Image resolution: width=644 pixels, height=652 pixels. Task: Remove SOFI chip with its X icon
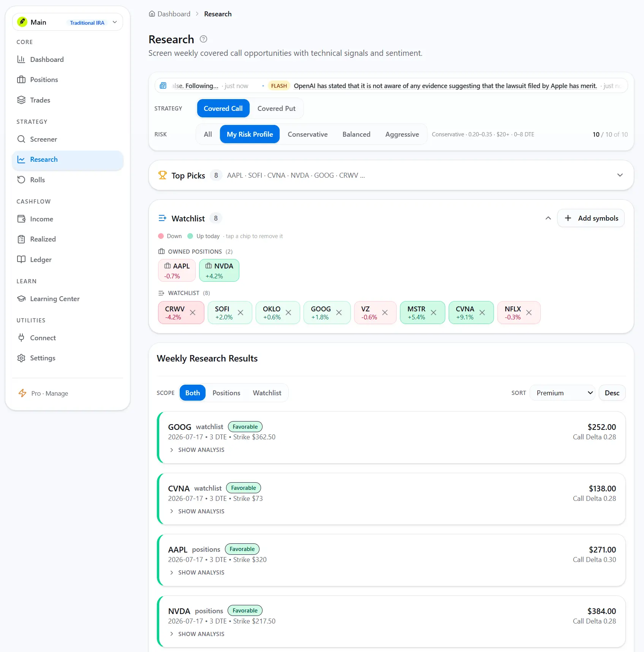point(241,313)
